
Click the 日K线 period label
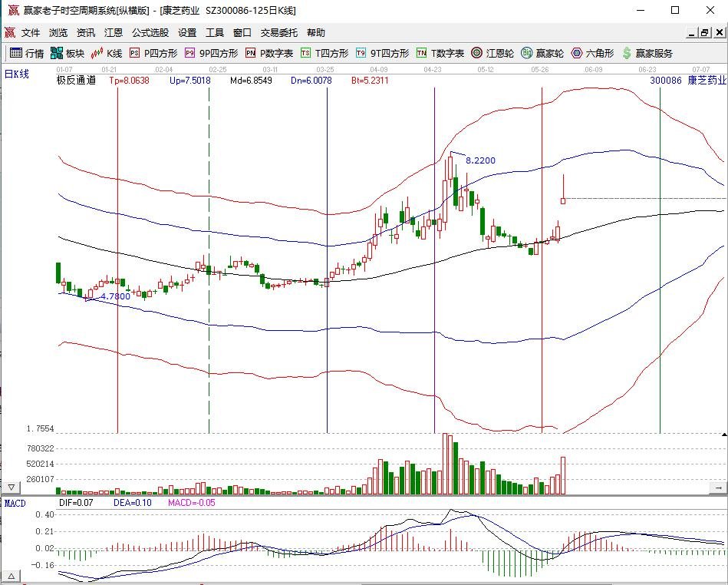pos(17,74)
